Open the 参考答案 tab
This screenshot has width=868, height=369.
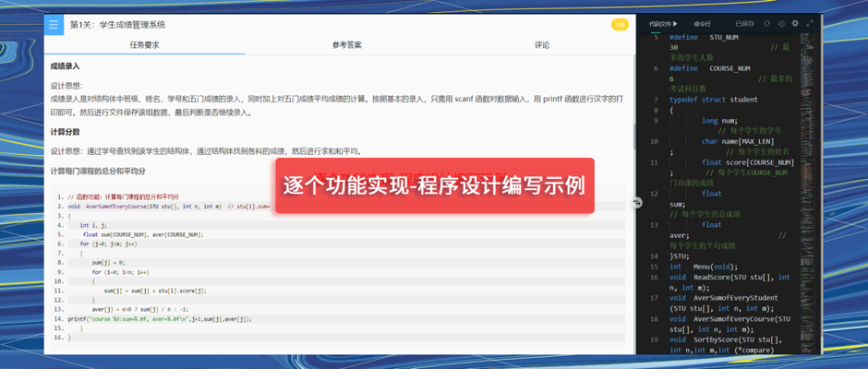pos(347,45)
